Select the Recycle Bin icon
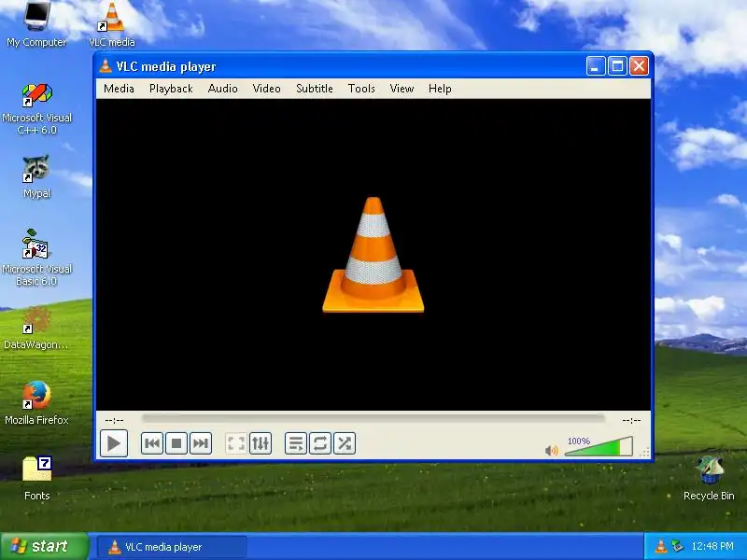Viewport: 747px width, 560px height. point(709,478)
